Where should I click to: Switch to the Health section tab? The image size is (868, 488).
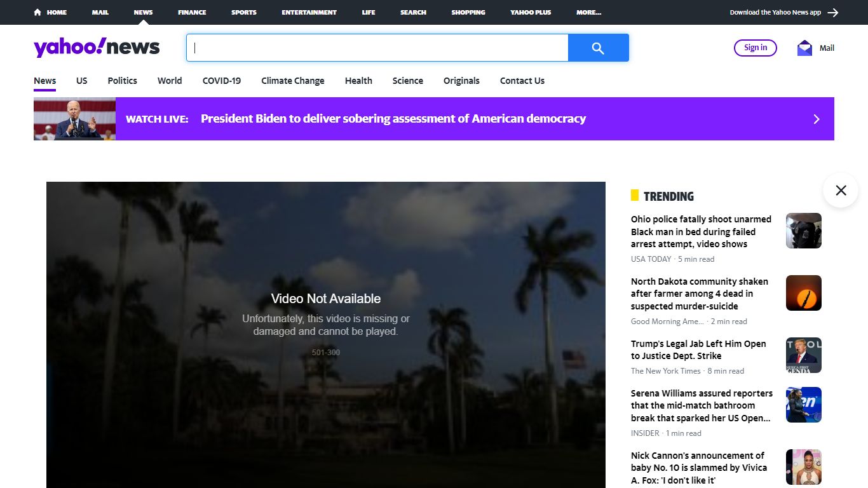pyautogui.click(x=358, y=81)
